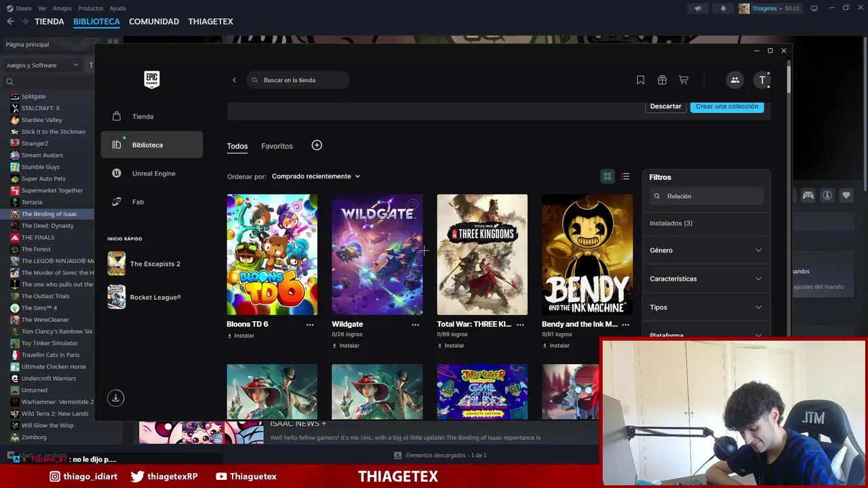Open Steam announcements megaphone icon
Image resolution: width=868 pixels, height=488 pixels.
tap(698, 8)
